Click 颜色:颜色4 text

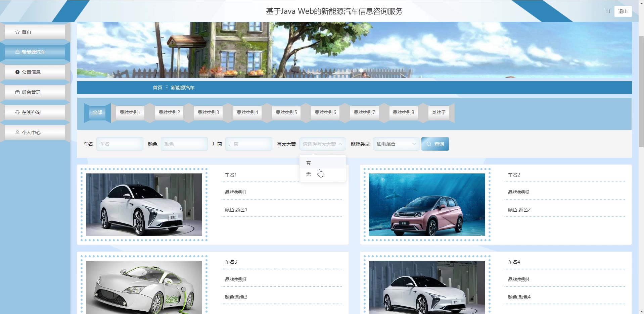(x=519, y=297)
